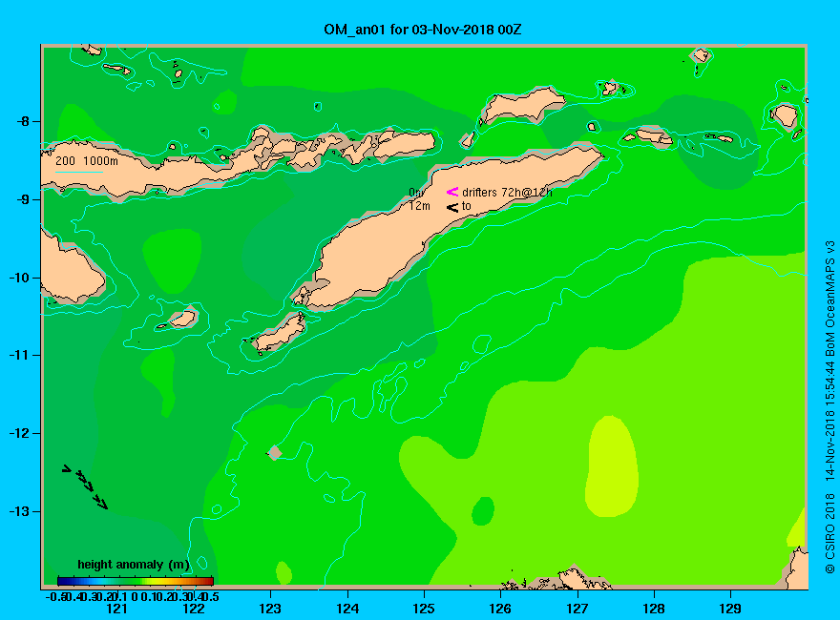840x620 pixels.
Task: Click the plot title 'OM_an01 for 03-Nov-2018 00Z'
Action: coord(422,30)
